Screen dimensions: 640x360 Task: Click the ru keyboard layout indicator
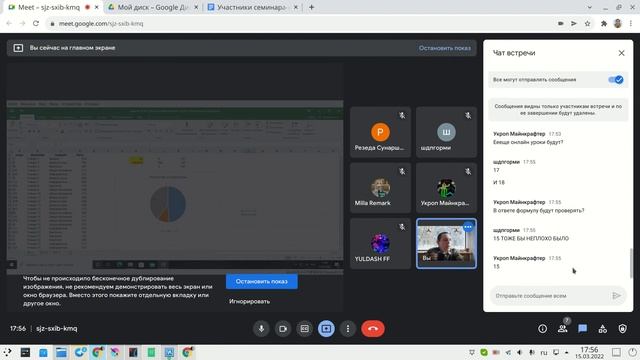click(x=544, y=352)
